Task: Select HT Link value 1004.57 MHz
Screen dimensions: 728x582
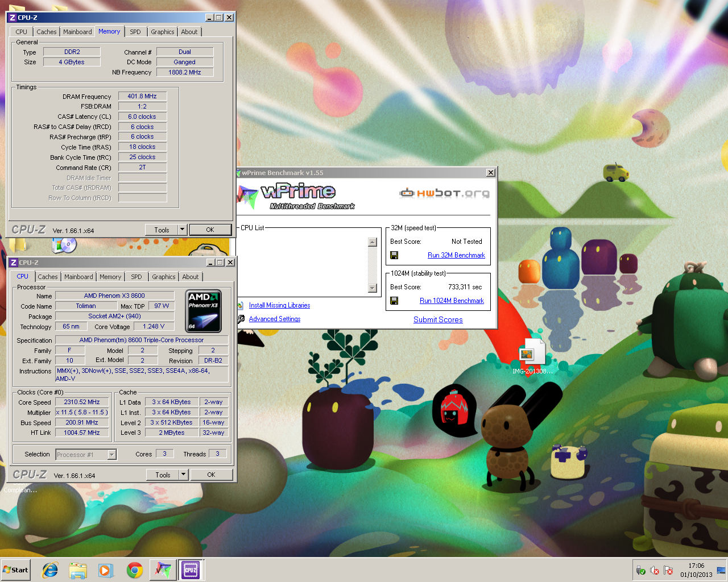Action: [82, 433]
